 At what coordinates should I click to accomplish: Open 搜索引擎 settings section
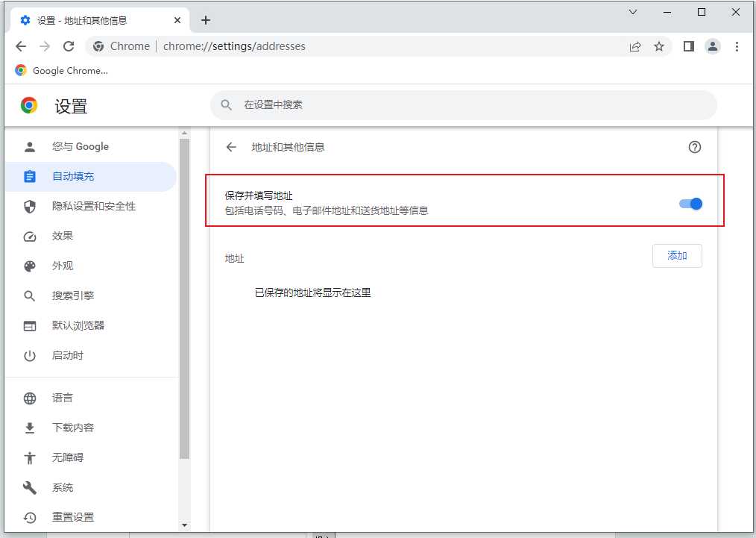click(x=91, y=295)
